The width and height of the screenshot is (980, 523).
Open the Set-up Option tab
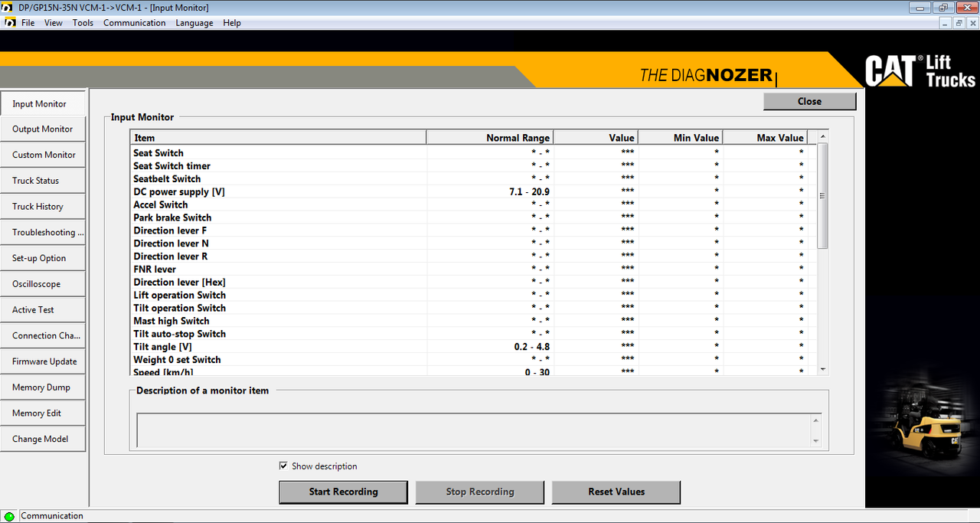[x=43, y=258]
